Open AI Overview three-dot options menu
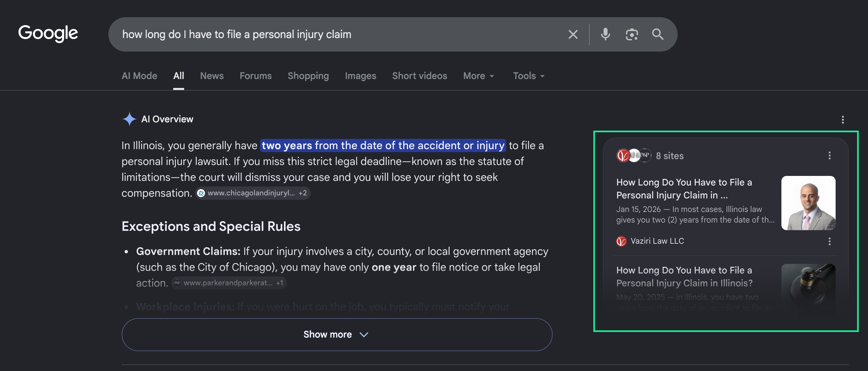This screenshot has height=371, width=868. point(843,120)
